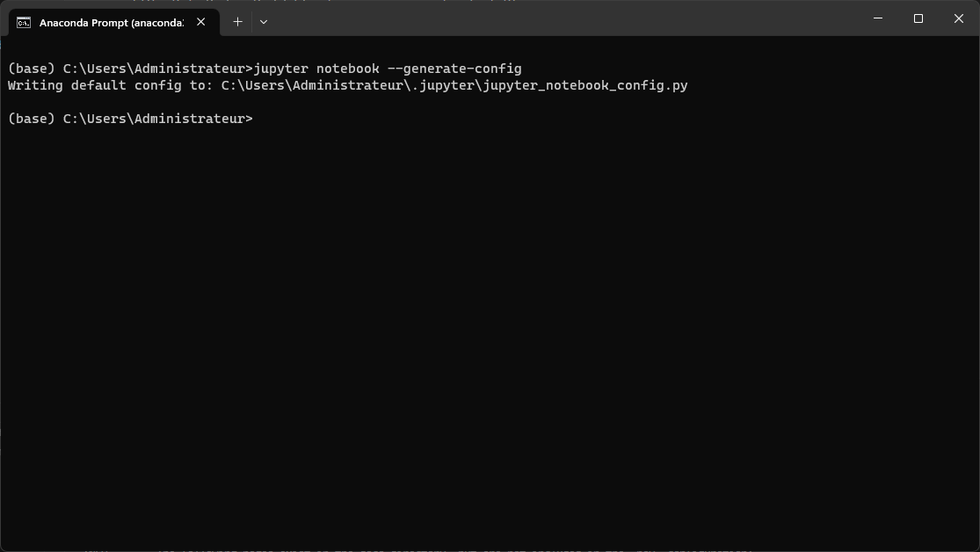Click the word notebook in the command

coord(347,69)
